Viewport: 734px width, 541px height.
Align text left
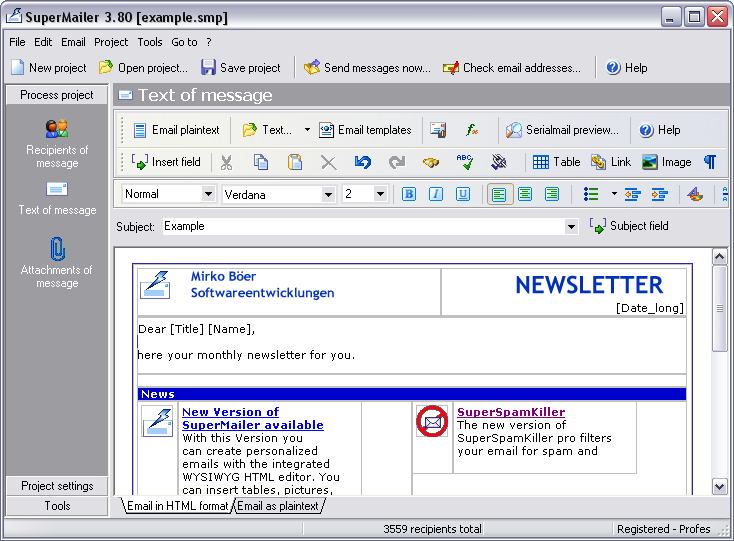tap(499, 194)
